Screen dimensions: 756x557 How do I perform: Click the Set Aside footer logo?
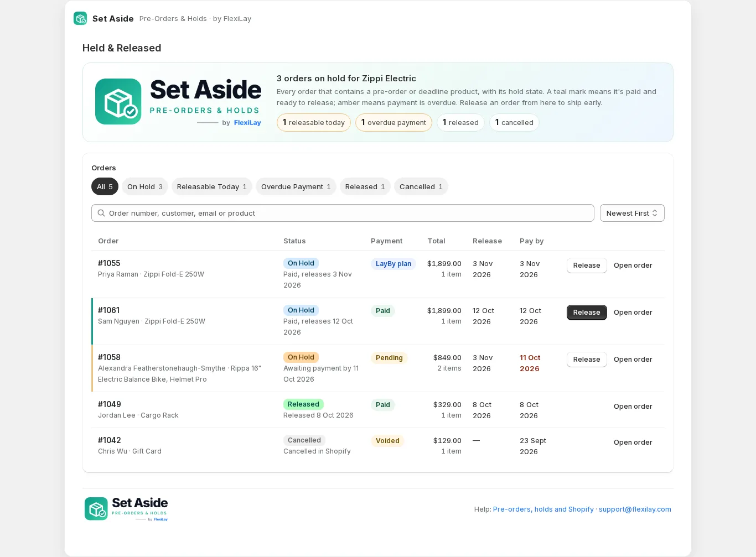126,509
